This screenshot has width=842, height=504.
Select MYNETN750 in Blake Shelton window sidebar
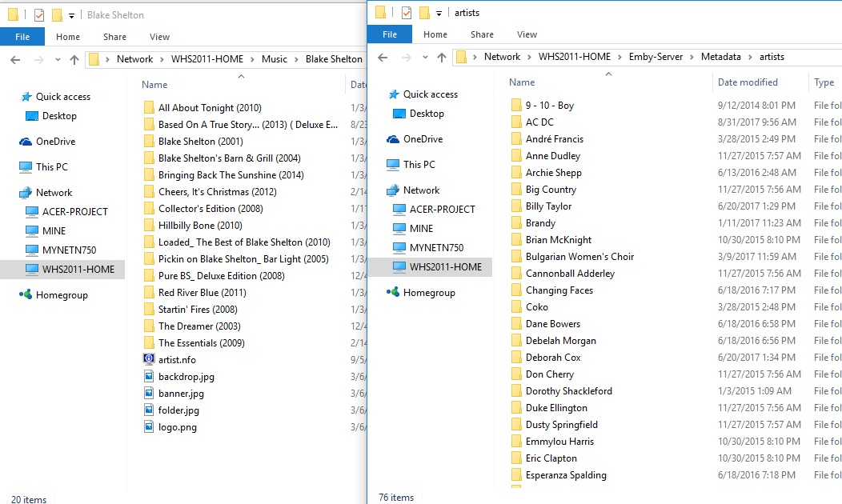[x=70, y=250]
